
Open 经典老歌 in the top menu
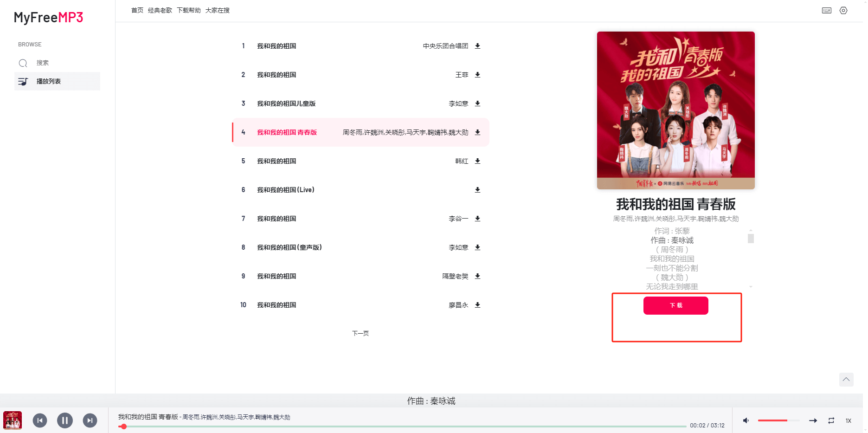(x=160, y=10)
